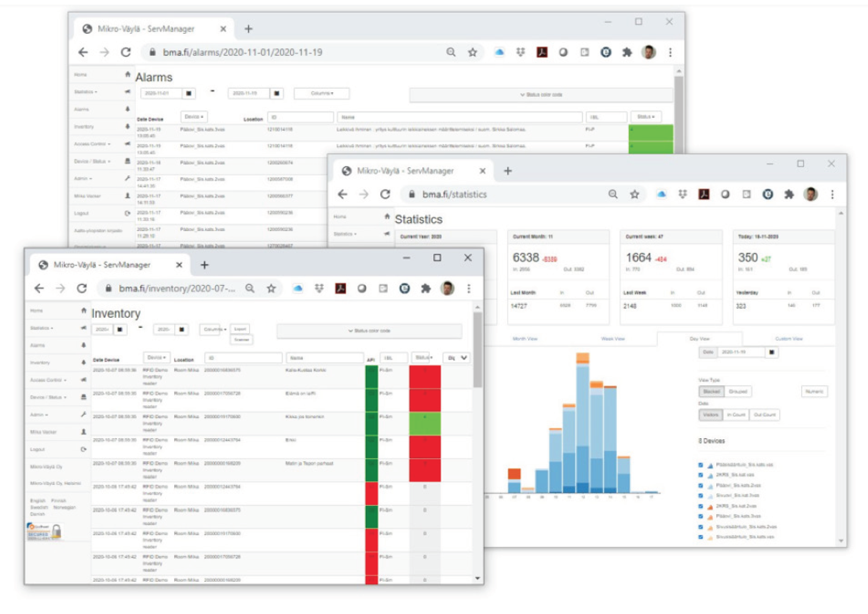Screen dimensions: 868x614
Task: Uncheck the first device checkbox in Statistics
Action: tap(700, 465)
